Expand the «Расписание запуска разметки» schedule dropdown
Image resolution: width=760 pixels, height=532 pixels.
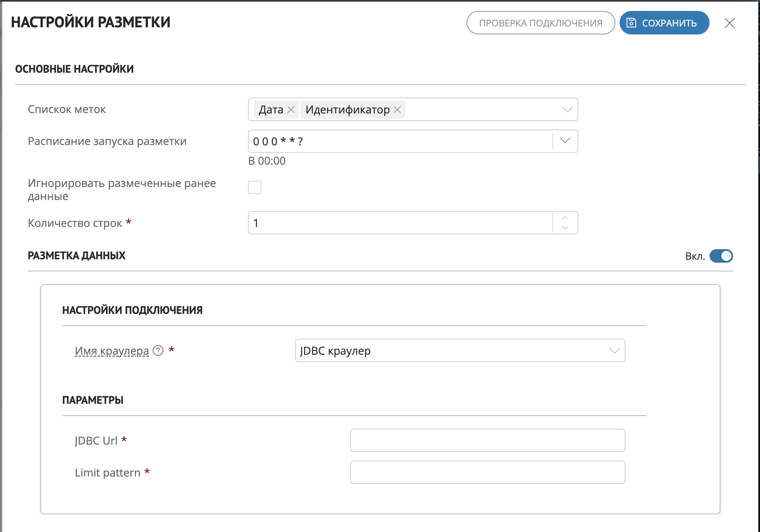[565, 141]
